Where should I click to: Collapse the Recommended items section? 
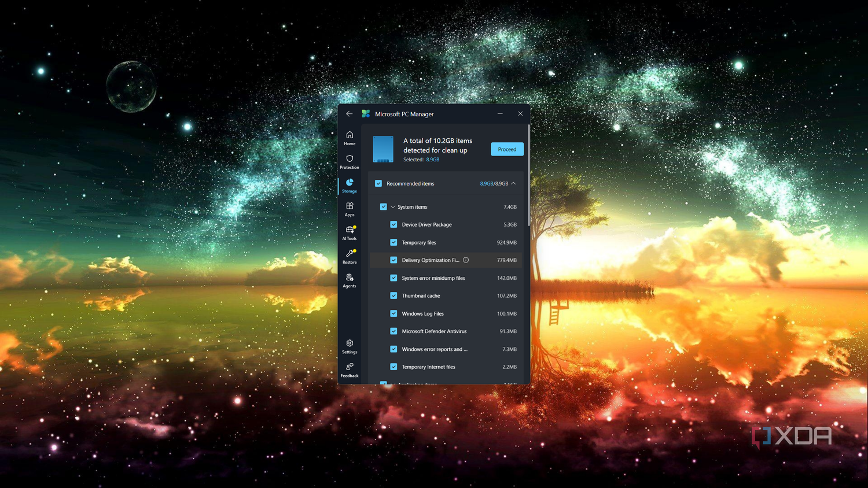point(513,183)
